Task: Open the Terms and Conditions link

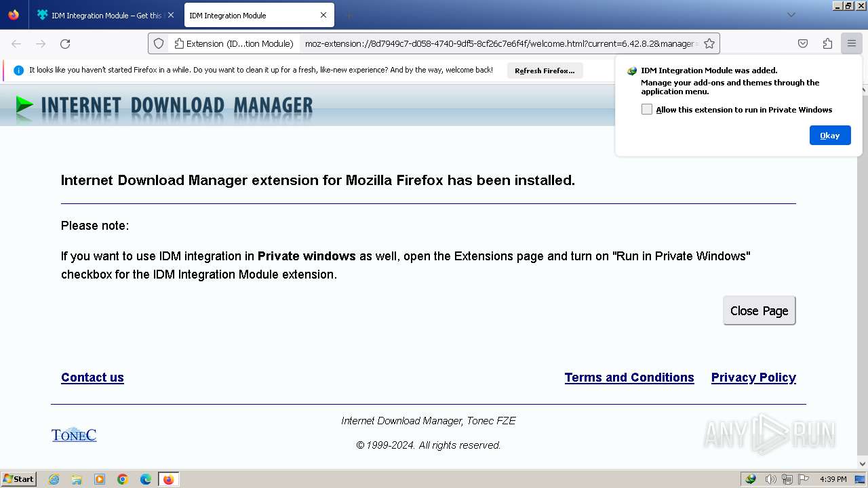Action: coord(629,378)
